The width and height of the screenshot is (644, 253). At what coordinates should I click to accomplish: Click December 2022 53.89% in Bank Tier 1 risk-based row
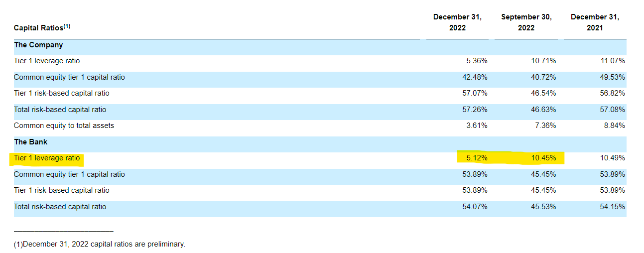(x=475, y=190)
